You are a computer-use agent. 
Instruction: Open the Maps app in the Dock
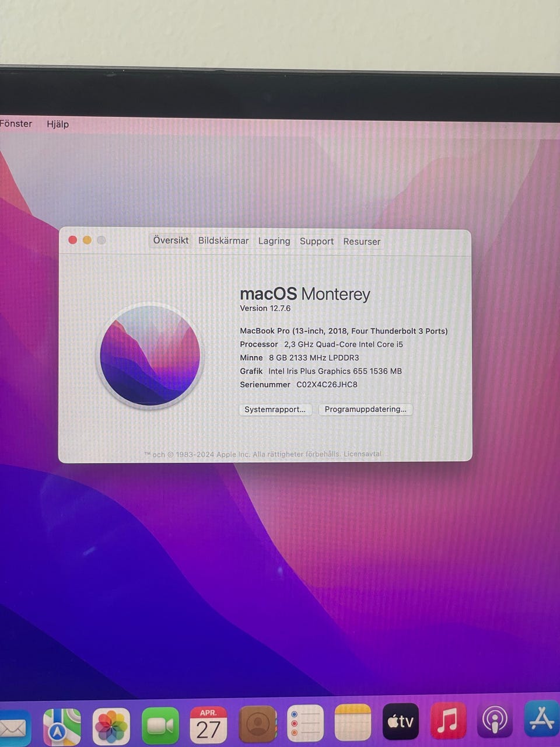62,726
